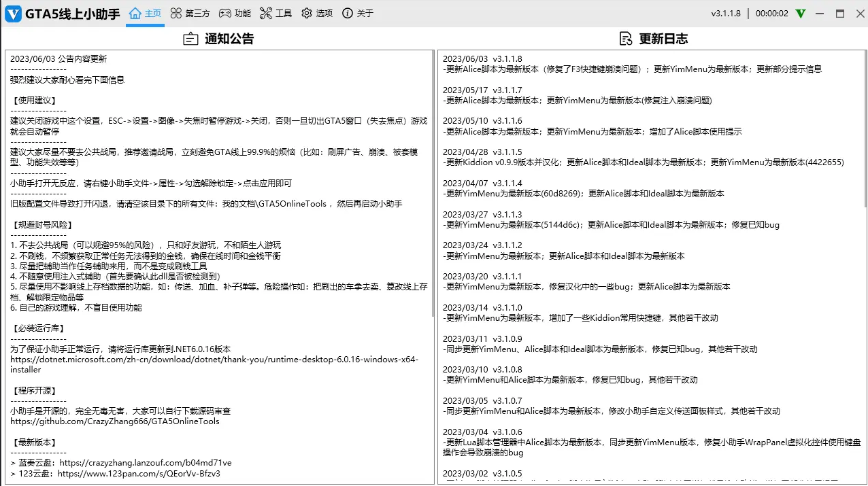The width and height of the screenshot is (868, 486).
Task: Click the clipboard icon beside 通知公告
Action: click(191, 38)
